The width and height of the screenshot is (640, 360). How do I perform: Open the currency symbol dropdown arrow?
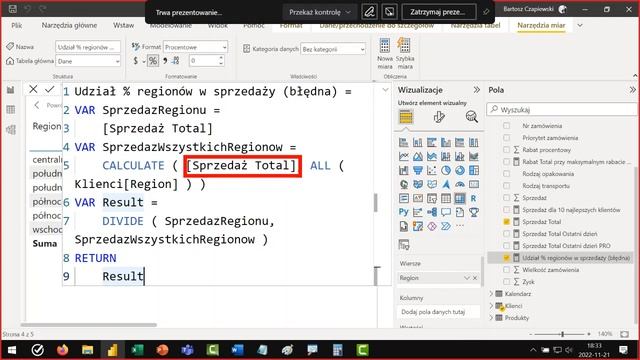tap(144, 62)
